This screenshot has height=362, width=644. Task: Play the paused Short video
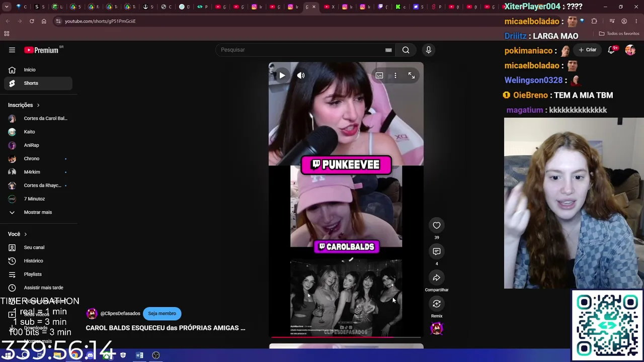pos(282,75)
